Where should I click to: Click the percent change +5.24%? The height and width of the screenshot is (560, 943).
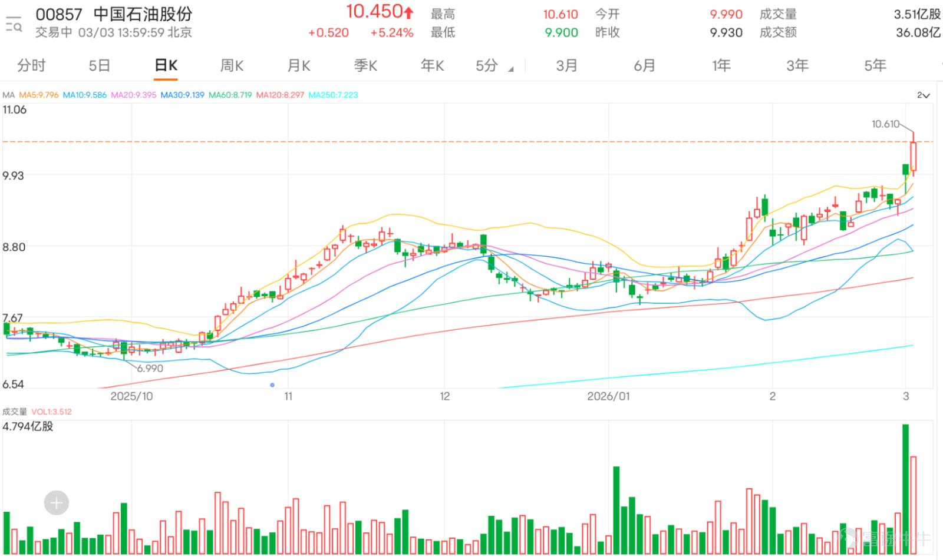pyautogui.click(x=392, y=33)
